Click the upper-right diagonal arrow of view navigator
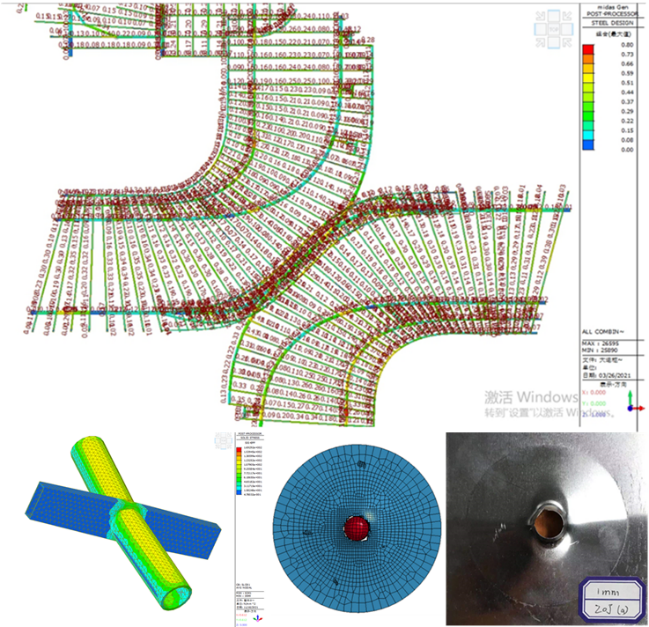649x627 pixels. click(569, 16)
